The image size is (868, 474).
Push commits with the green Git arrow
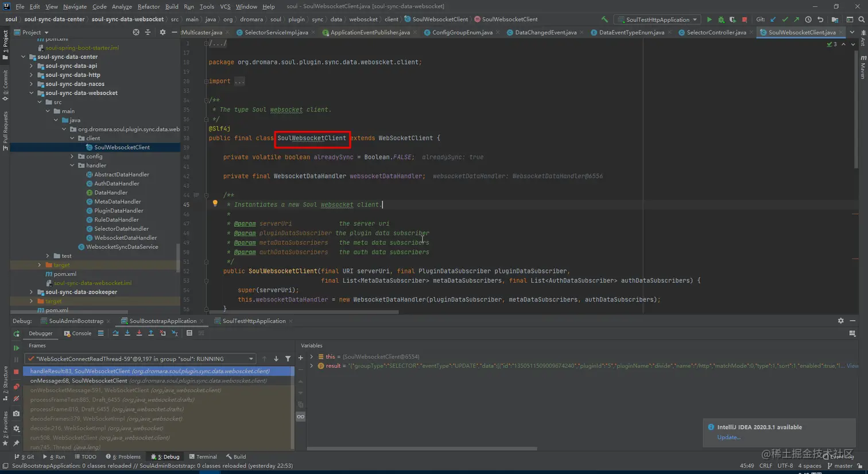(796, 20)
